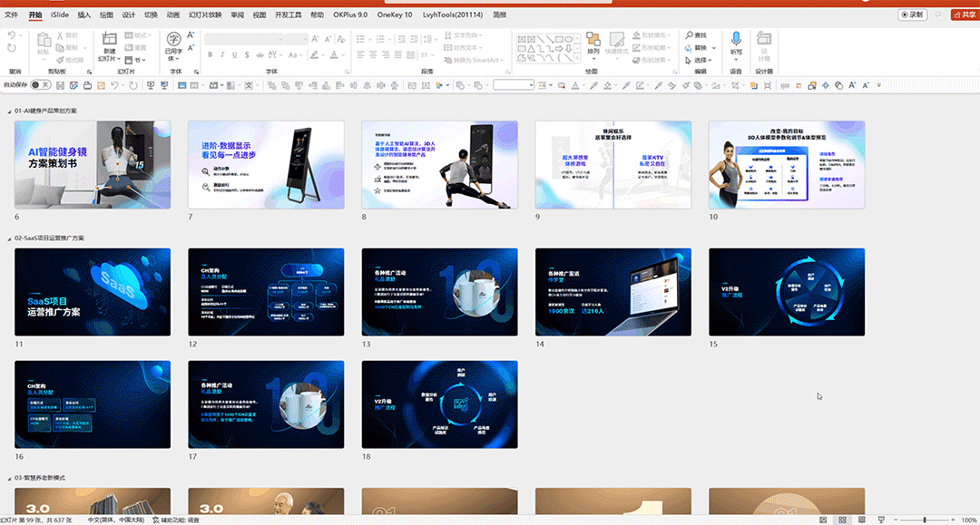Click the zoom slider in status bar
The image size is (980, 525).
(925, 520)
